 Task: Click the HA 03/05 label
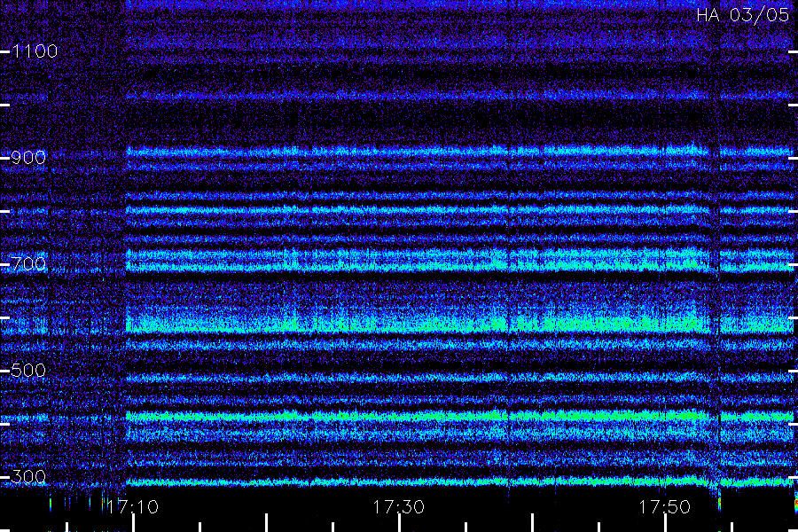[742, 15]
